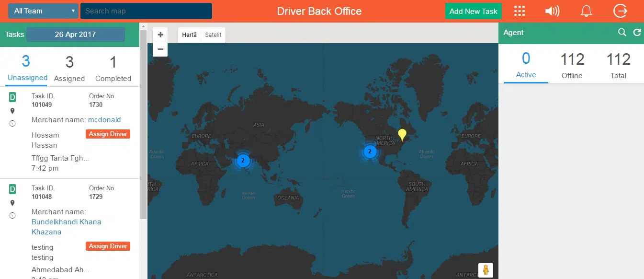644x279 pixels.
Task: Open the apps grid menu icon
Action: [x=520, y=11]
